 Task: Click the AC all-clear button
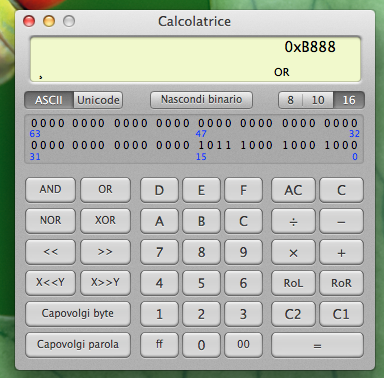tap(293, 190)
